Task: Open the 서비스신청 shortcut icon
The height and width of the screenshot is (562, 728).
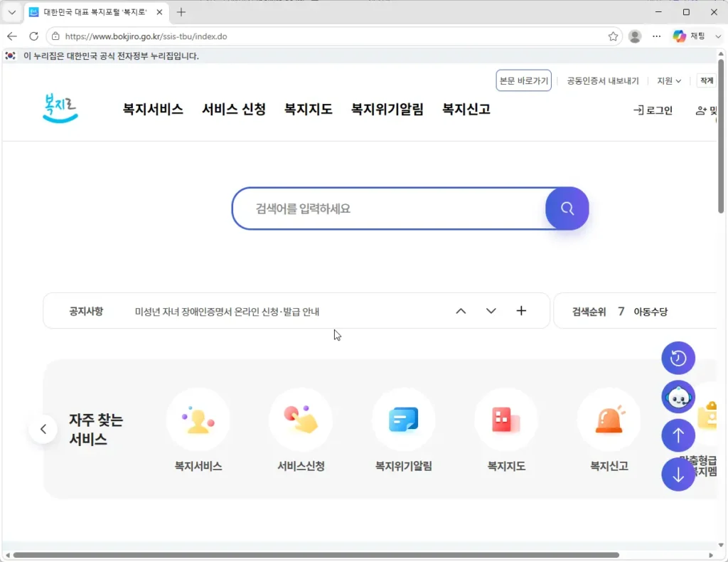Action: coord(301,420)
